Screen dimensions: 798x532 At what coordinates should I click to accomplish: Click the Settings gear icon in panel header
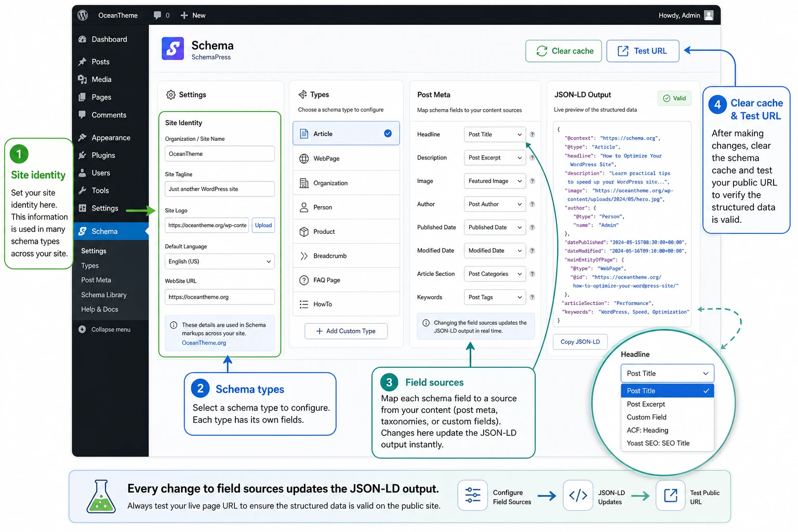[171, 95]
